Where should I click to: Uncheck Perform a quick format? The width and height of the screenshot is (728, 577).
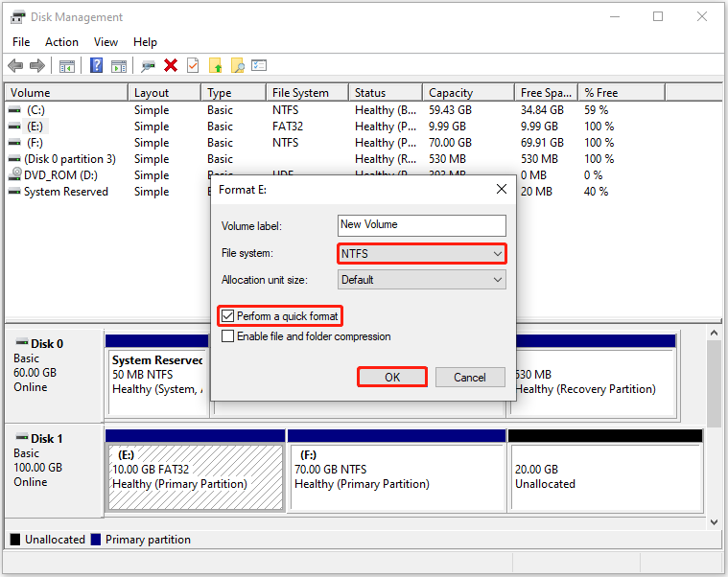pos(227,316)
